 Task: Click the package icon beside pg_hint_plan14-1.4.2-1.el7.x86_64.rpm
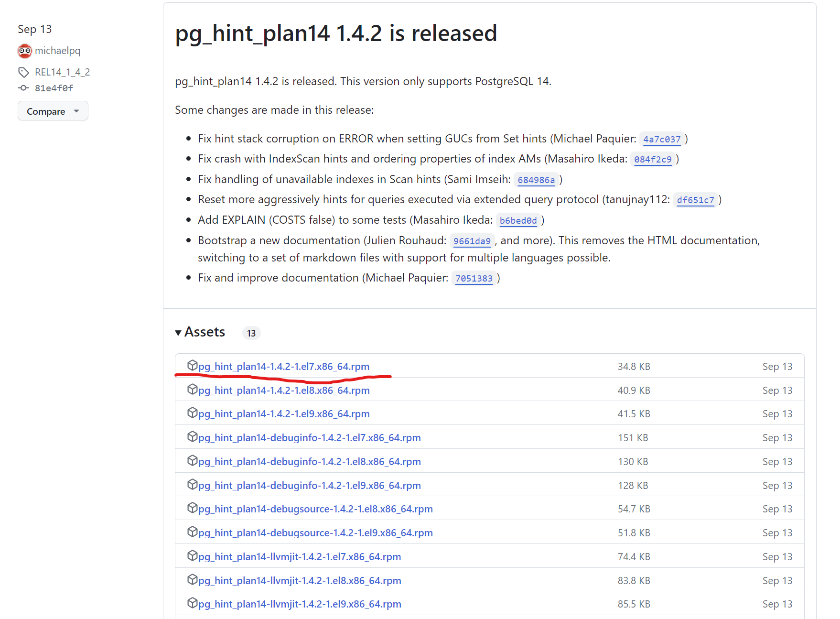pyautogui.click(x=193, y=366)
